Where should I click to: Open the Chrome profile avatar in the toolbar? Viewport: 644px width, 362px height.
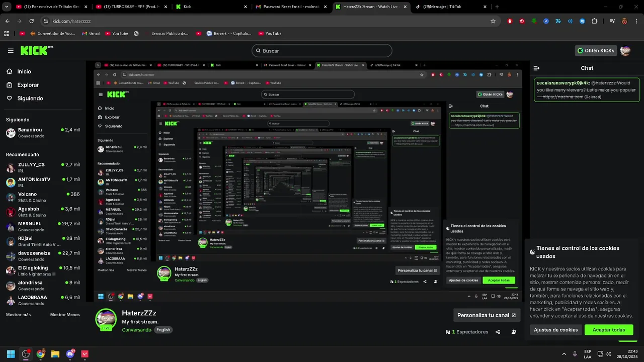[624, 21]
